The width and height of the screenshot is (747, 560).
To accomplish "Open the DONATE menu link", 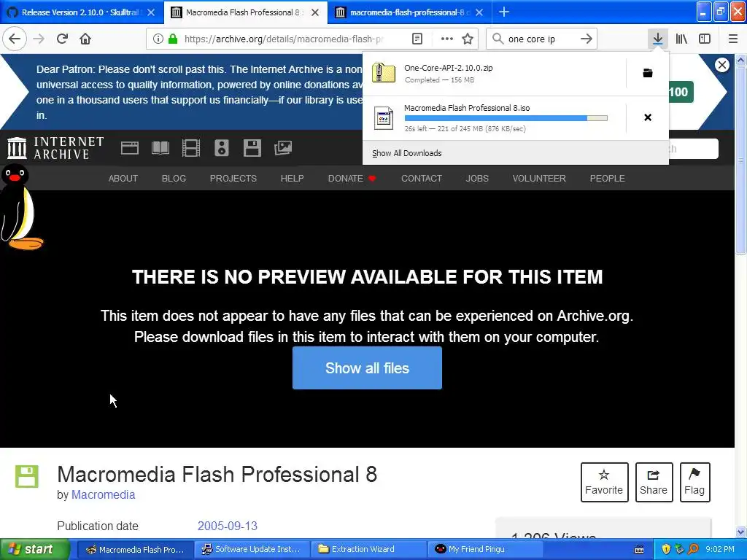I will click(352, 179).
